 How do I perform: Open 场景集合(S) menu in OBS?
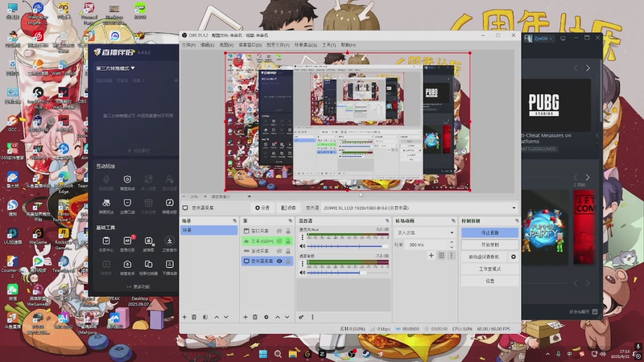click(306, 45)
